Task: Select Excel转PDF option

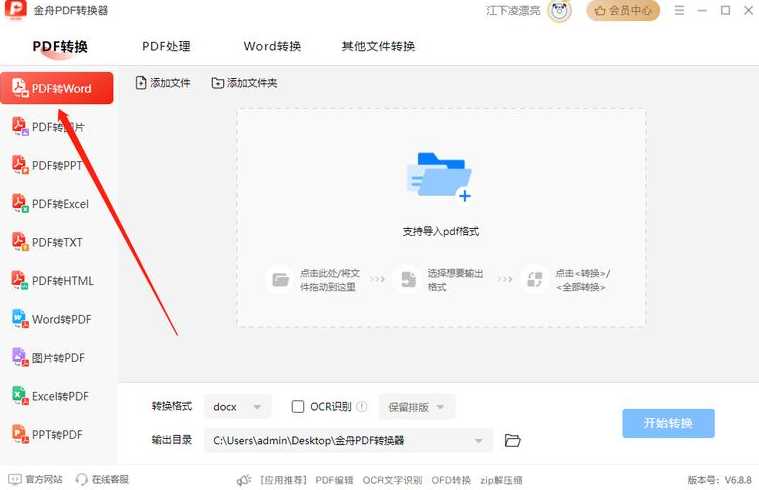Action: tap(50, 396)
